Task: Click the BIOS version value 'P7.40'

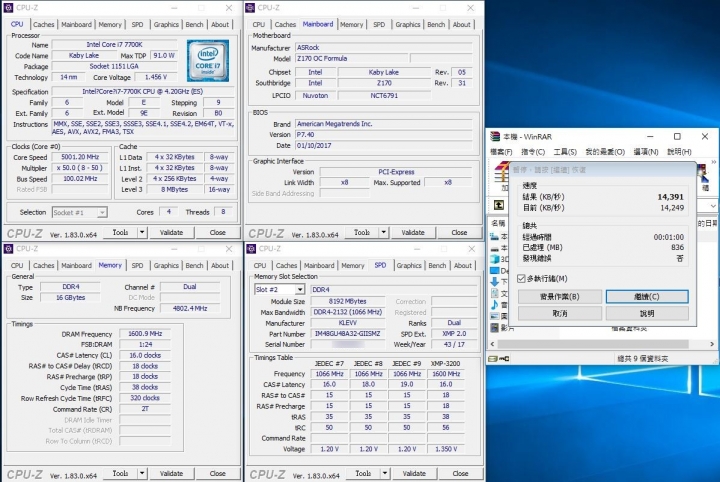Action: pos(383,135)
